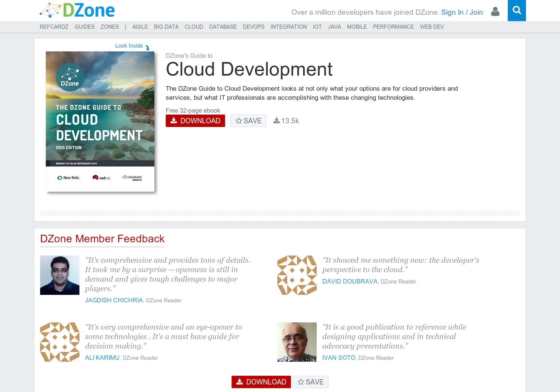Image resolution: width=560 pixels, height=392 pixels.
Task: Open JAGDISH CHICHRIA's profile link
Action: click(114, 300)
